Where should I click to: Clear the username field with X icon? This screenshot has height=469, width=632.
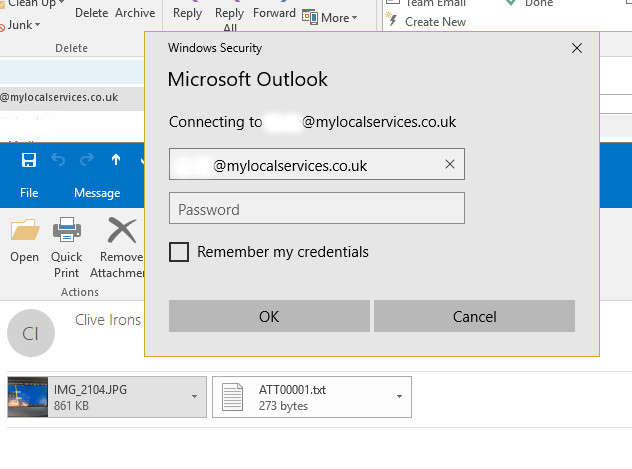(x=450, y=164)
